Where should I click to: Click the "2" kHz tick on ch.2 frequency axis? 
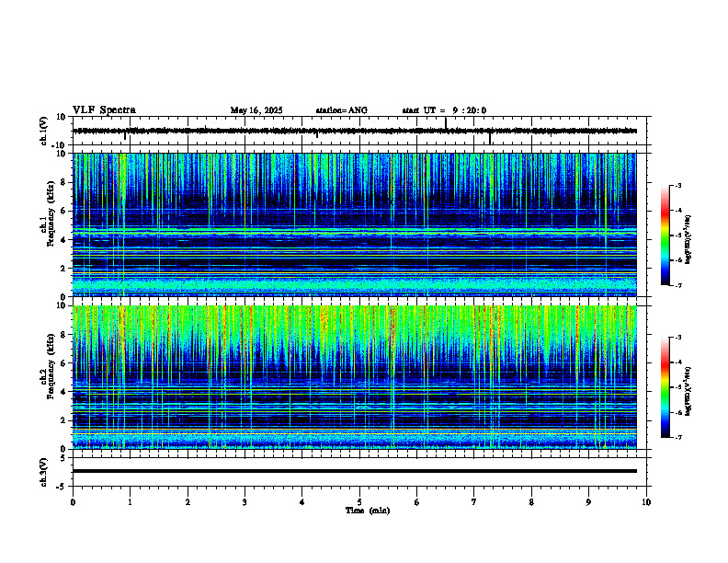point(63,420)
